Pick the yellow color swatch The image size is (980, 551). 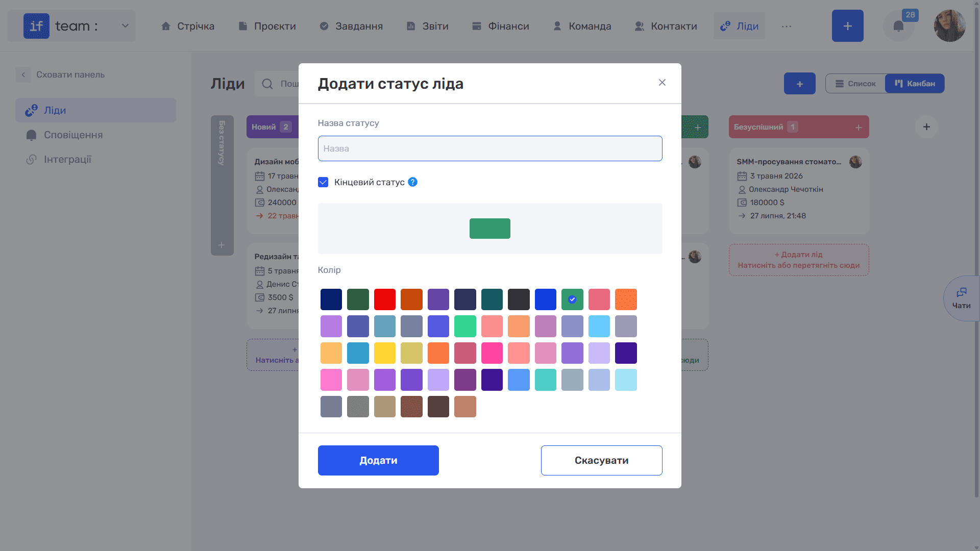[385, 353]
